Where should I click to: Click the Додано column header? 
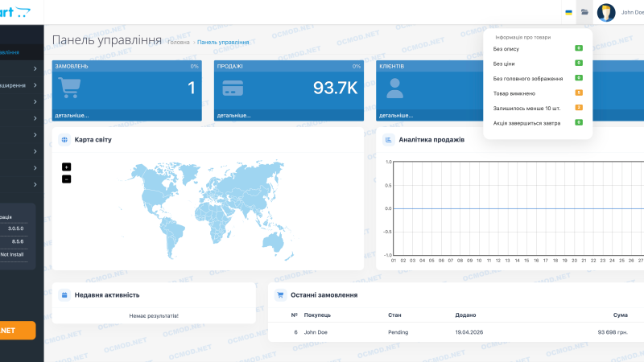click(x=465, y=315)
